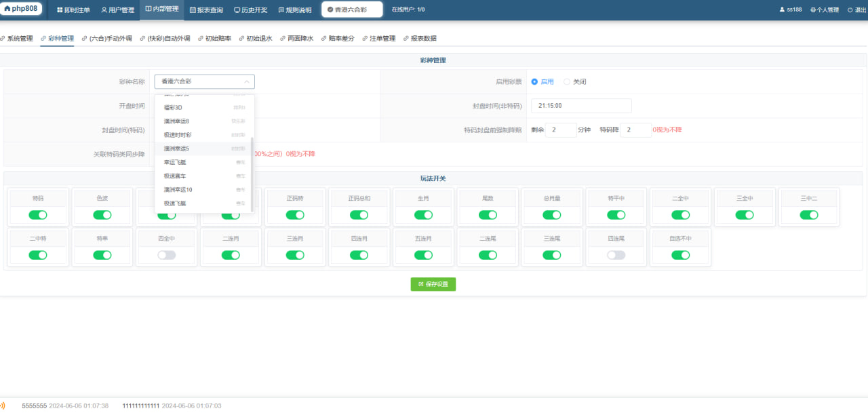Open 个人管理 in the top right
Viewport: 868px width, 413px height.
coord(824,10)
